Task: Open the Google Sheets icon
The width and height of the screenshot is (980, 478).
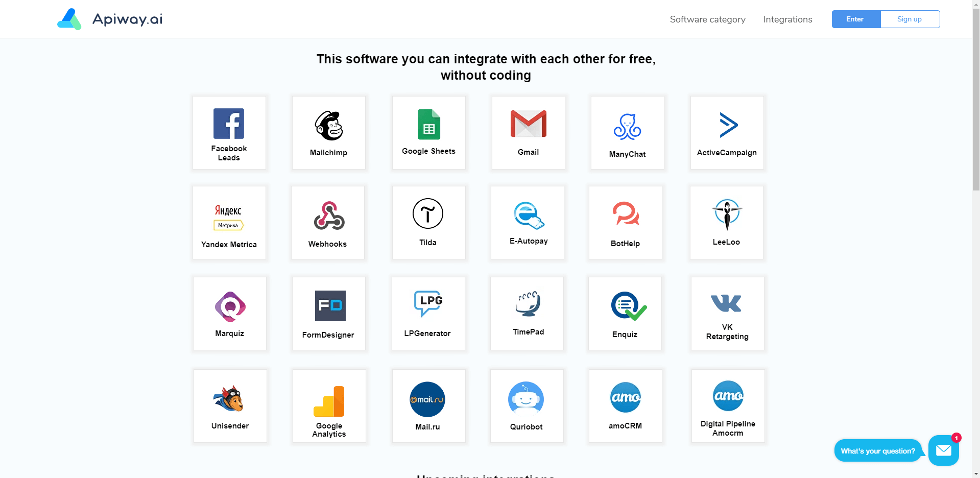Action: tap(429, 124)
